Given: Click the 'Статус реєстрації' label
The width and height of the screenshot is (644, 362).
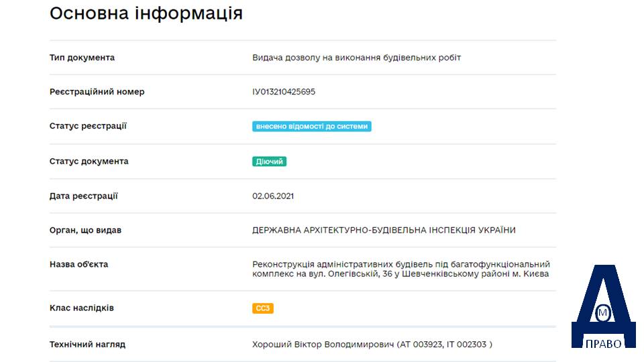Looking at the screenshot, I should pos(88,126).
